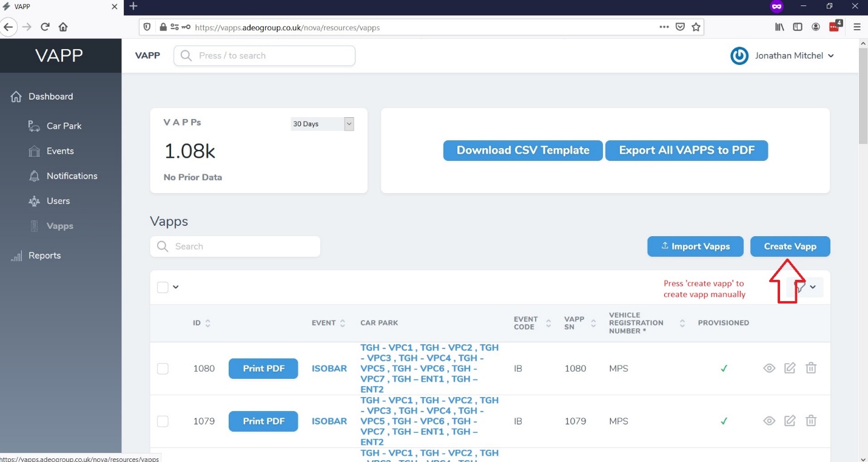
Task: Open page actions three-dot menu
Action: click(664, 27)
